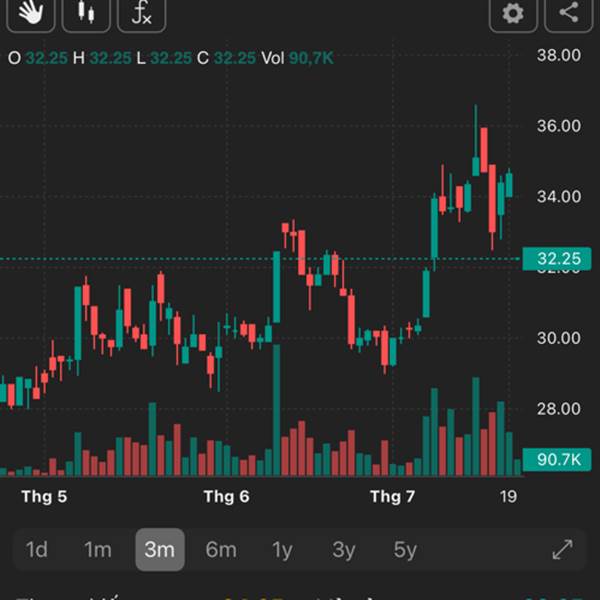Switch to the 1d timeframe

[37, 549]
